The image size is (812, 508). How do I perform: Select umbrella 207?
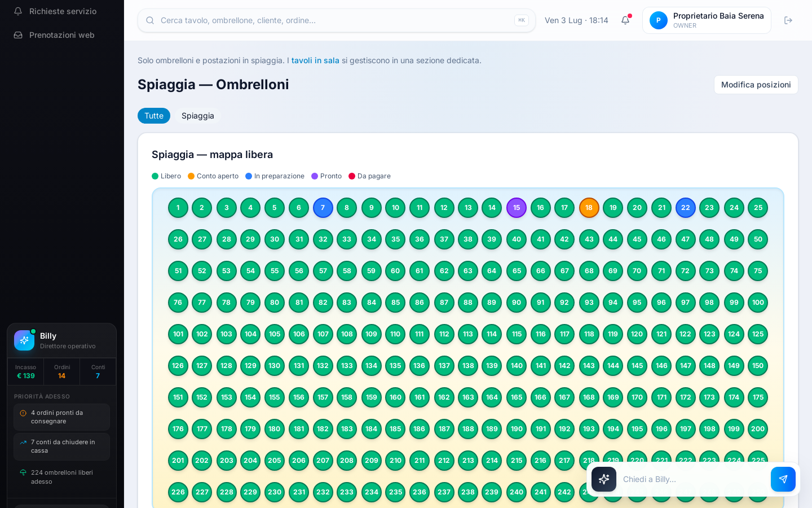pyautogui.click(x=323, y=461)
